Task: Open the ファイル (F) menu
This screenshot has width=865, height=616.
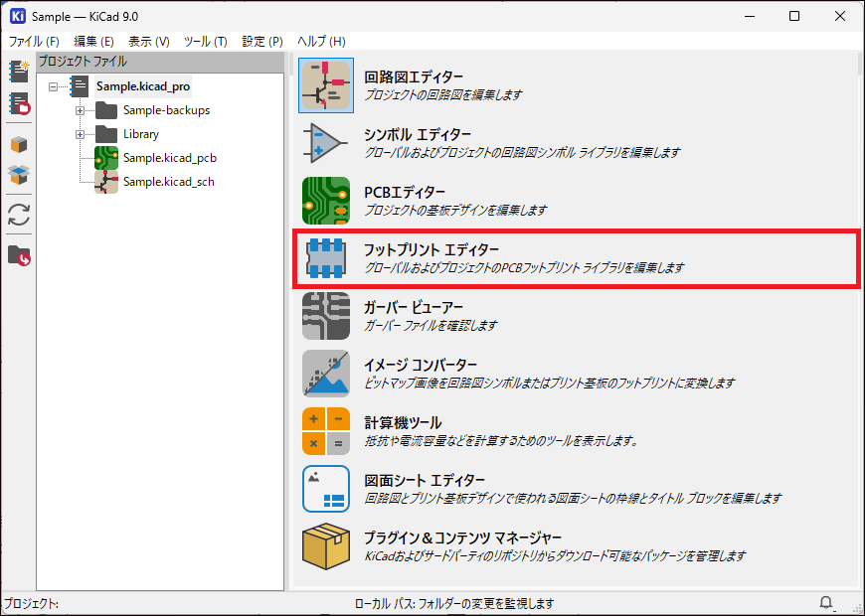Action: click(x=34, y=41)
